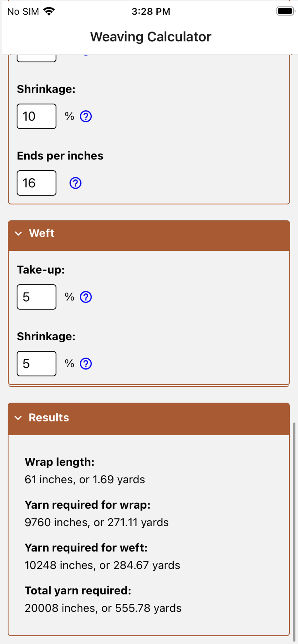Viewport: 298px width, 644px height.
Task: Tap the Yarn required for weft result
Action: (102, 565)
